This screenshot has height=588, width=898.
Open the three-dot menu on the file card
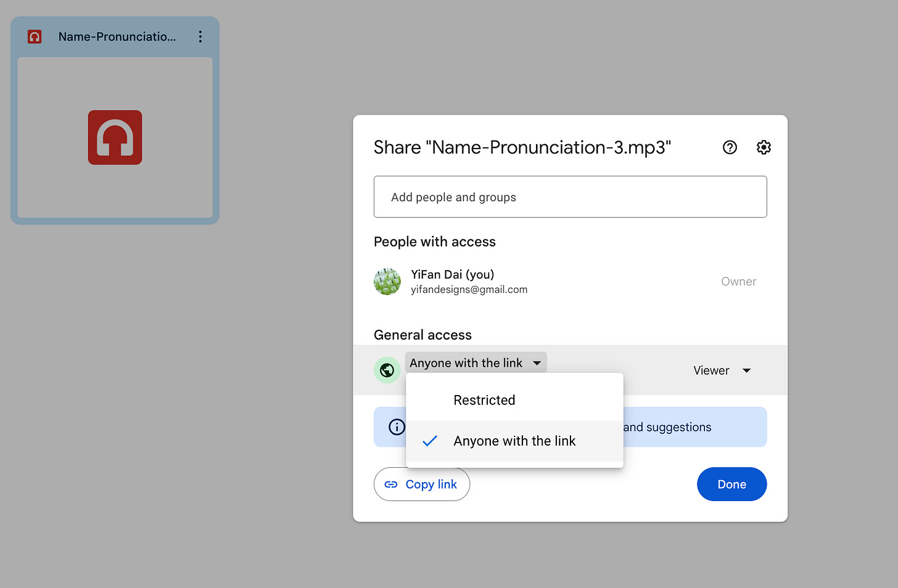(x=200, y=37)
